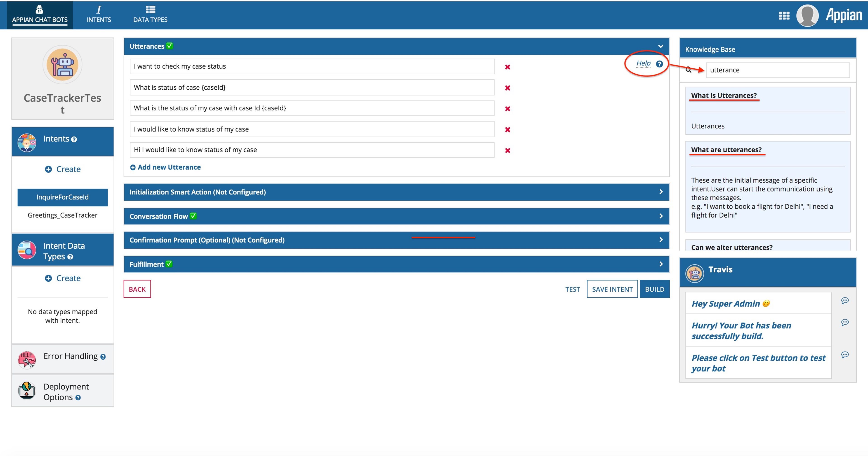The image size is (868, 456).
Task: Click the Knowledge Base search icon
Action: click(x=689, y=70)
